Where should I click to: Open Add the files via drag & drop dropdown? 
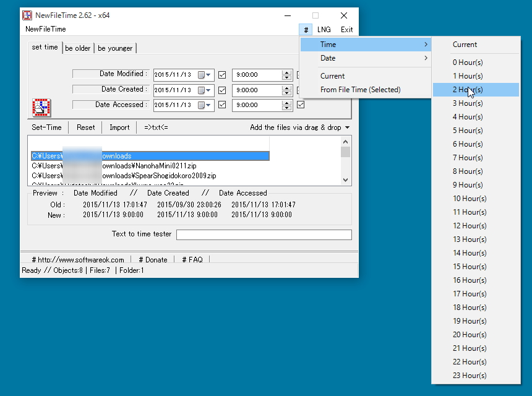(299, 127)
